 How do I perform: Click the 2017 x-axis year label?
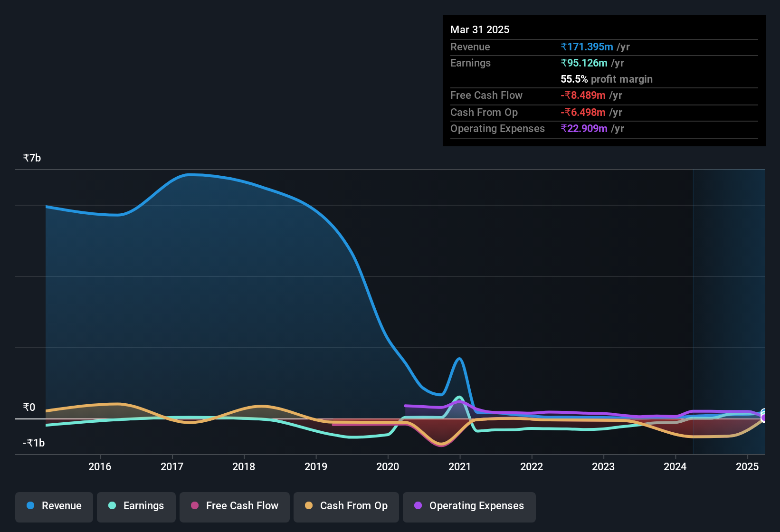click(172, 466)
